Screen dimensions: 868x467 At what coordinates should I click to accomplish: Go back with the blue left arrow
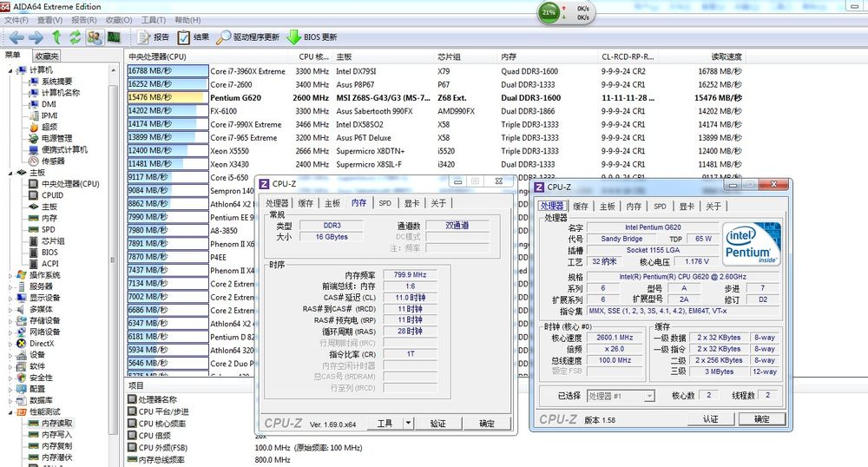[x=16, y=37]
